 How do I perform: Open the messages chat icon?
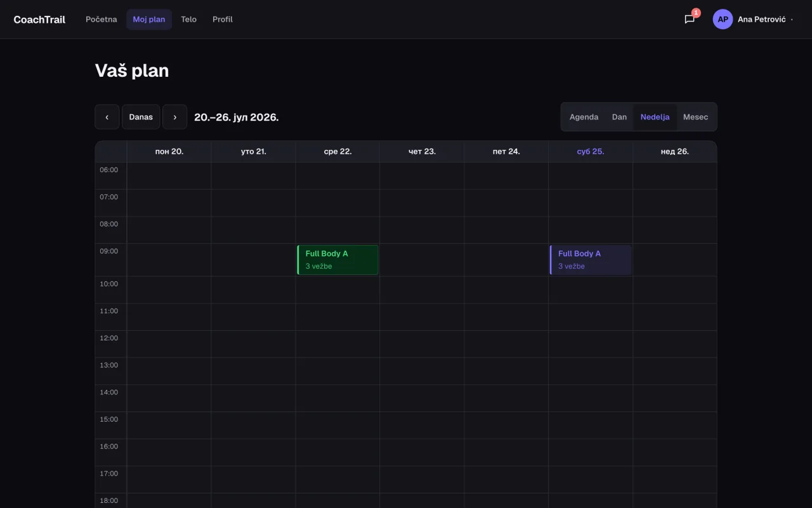point(690,19)
